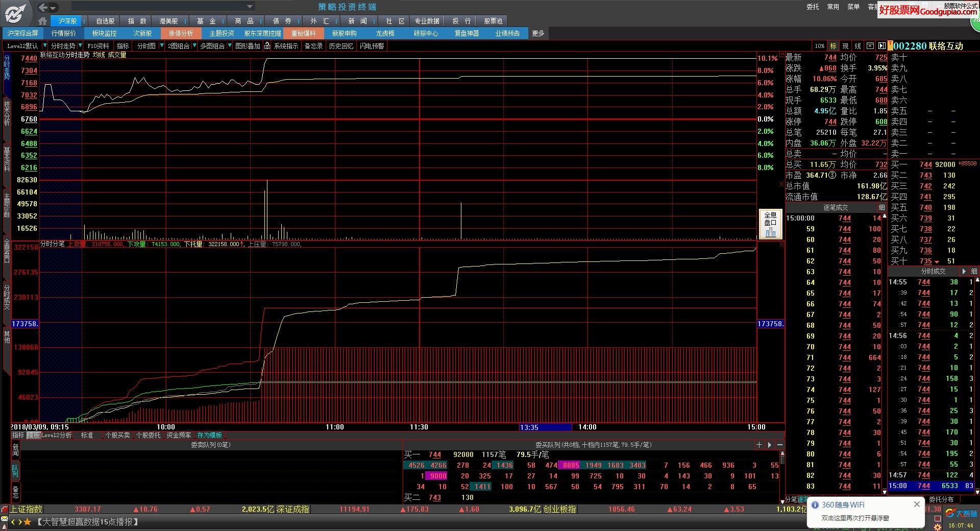Click the collapse-panel icon next to 线
Viewport: 980px width, 531px height.
(x=870, y=46)
